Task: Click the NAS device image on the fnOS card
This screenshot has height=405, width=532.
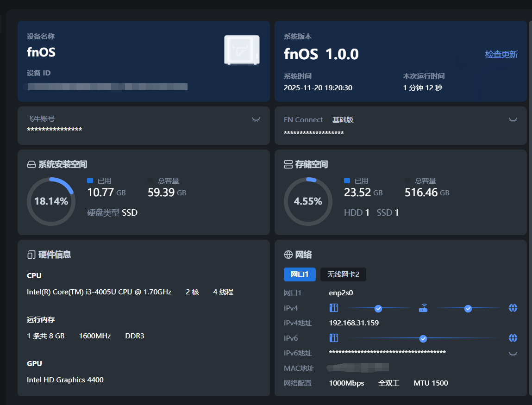Action: click(242, 50)
